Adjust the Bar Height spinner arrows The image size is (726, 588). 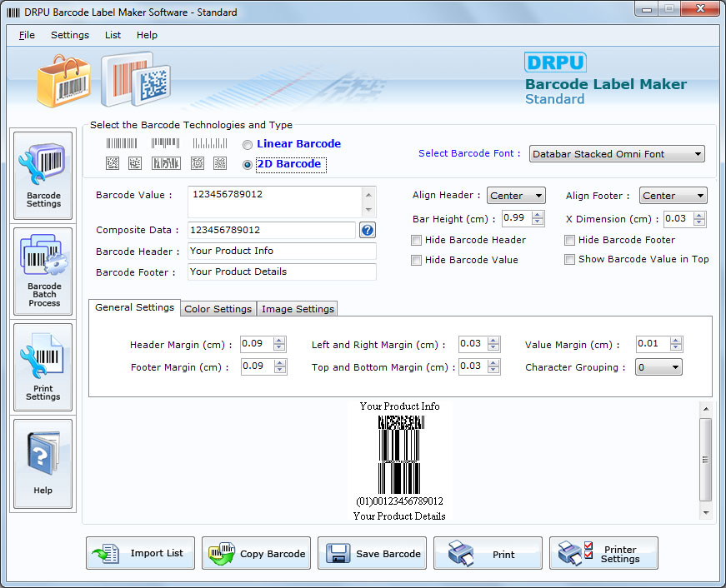(538, 218)
